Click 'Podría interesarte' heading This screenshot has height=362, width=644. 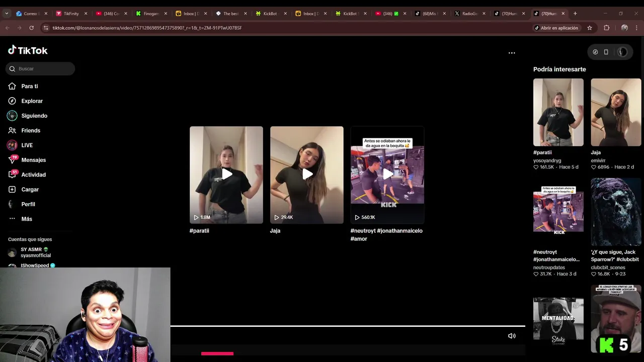click(559, 69)
